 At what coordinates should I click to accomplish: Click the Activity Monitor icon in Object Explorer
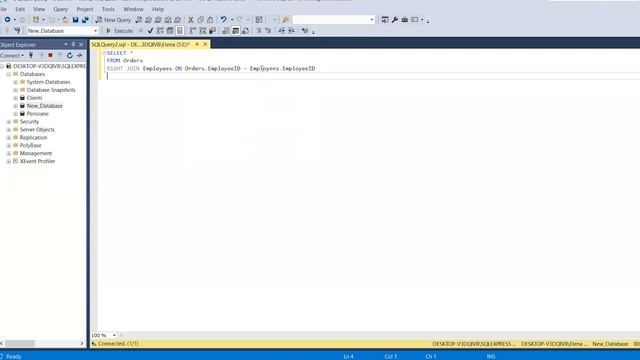click(80, 56)
